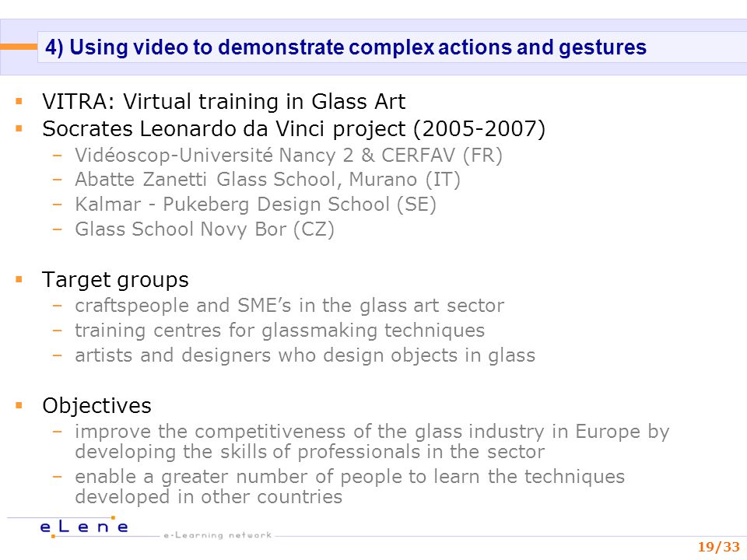
Task: Click the eLene logo
Action: click(x=84, y=527)
